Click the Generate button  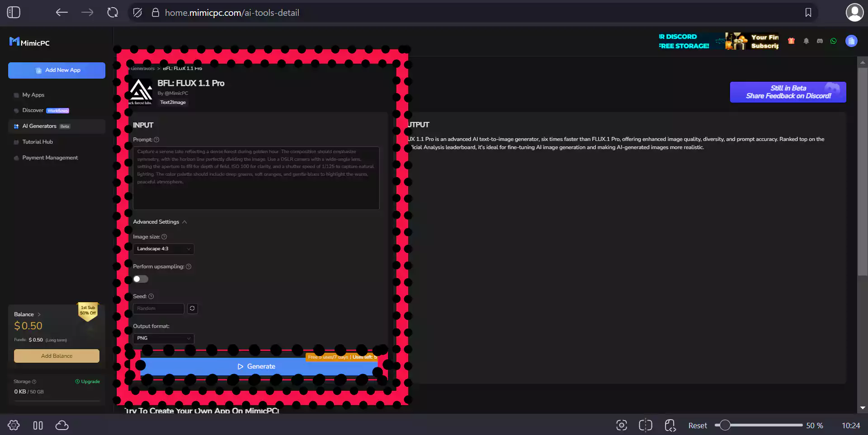click(256, 366)
